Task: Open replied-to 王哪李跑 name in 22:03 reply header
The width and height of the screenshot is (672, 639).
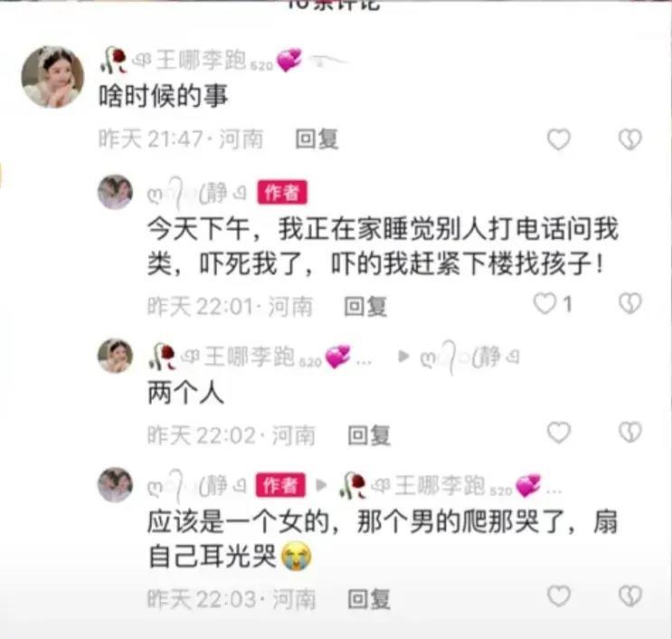Action: [x=440, y=486]
